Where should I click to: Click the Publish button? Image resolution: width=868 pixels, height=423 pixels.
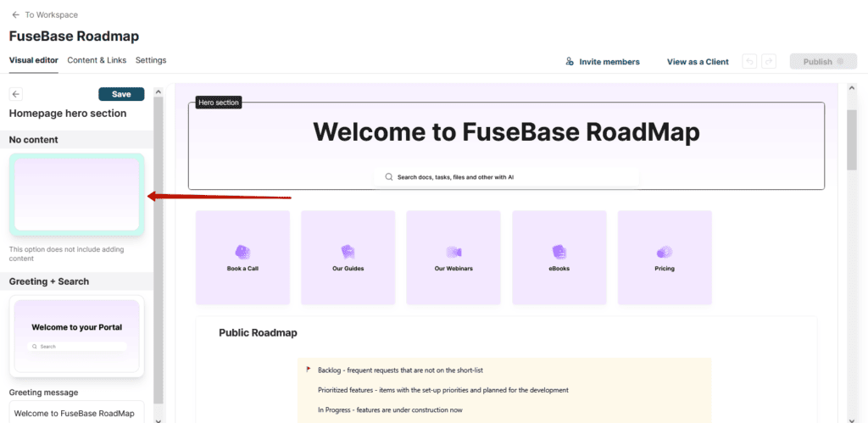point(824,61)
